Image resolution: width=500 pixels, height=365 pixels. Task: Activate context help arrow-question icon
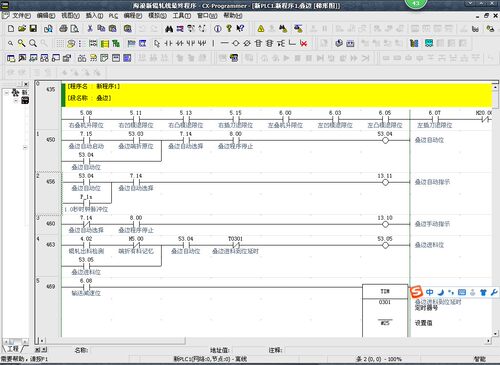tap(240, 29)
